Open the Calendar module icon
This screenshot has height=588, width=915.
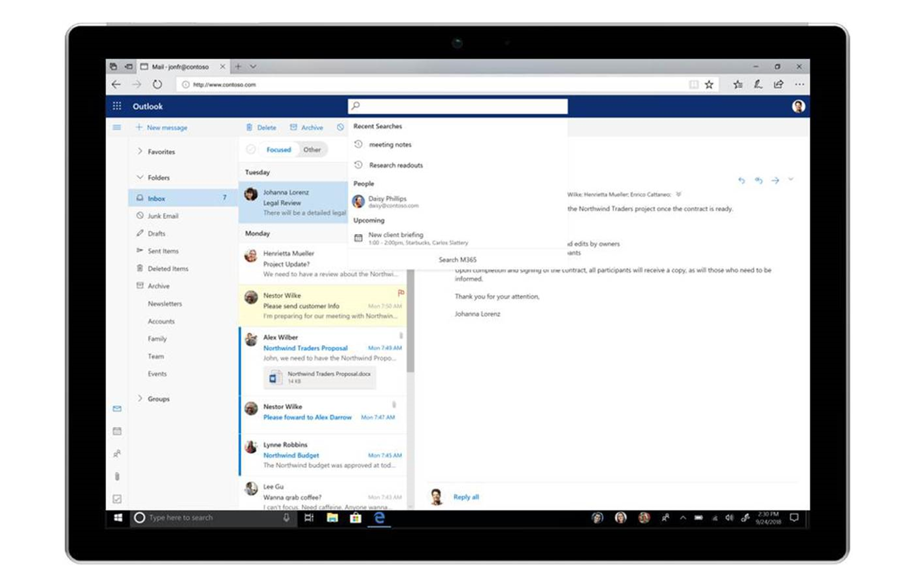[117, 431]
